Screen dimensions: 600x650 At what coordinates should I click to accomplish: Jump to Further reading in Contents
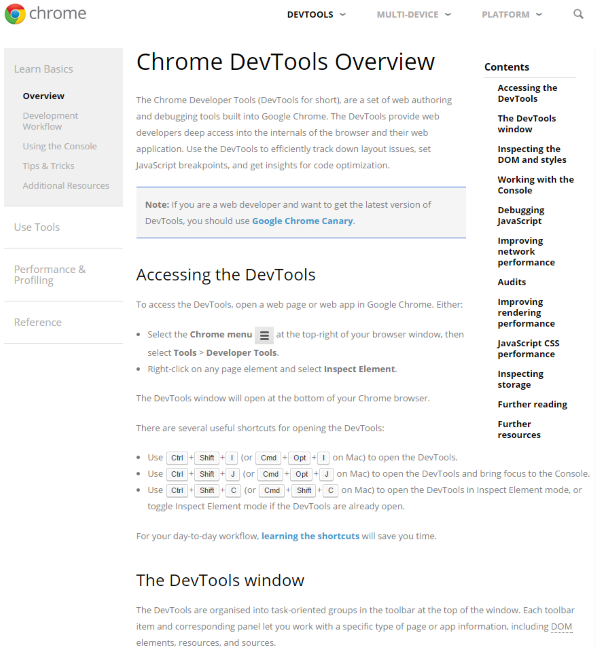tap(532, 404)
